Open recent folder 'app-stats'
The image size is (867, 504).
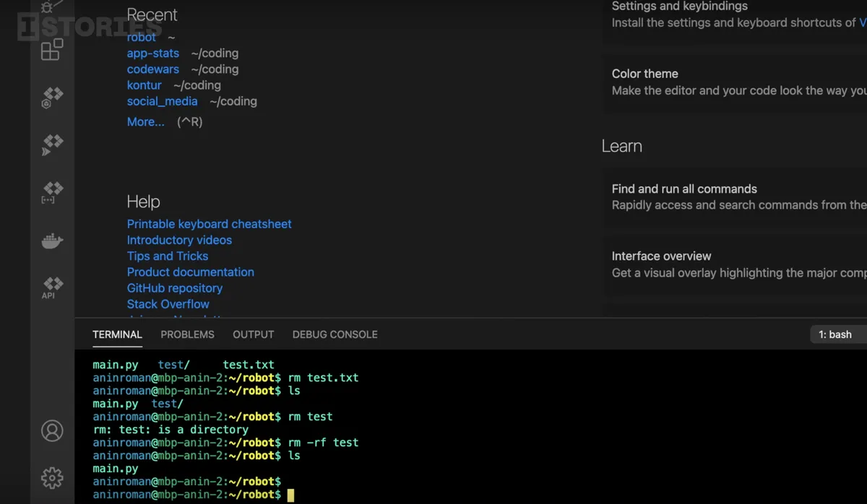point(153,53)
